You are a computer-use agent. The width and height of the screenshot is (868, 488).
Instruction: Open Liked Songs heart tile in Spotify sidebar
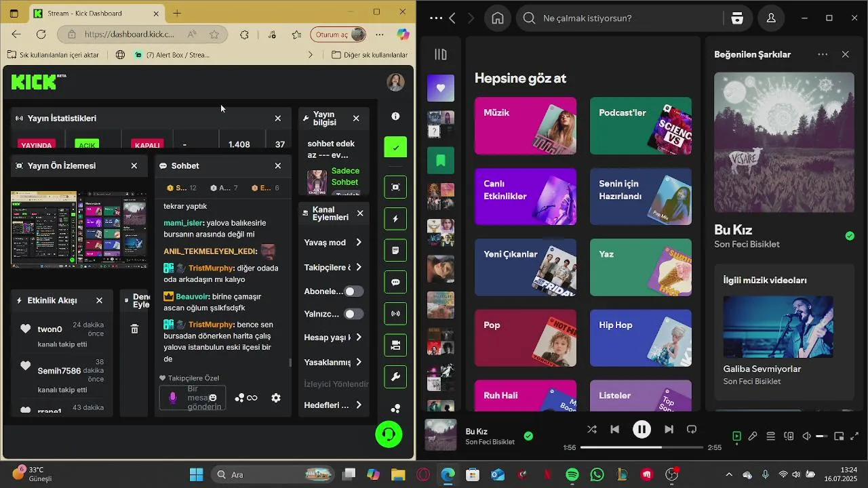coord(441,88)
